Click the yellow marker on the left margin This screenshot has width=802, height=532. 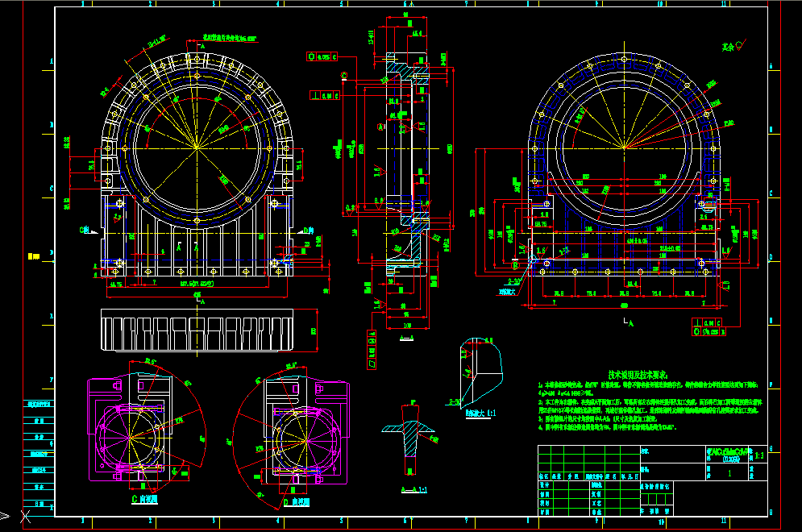pyautogui.click(x=34, y=256)
